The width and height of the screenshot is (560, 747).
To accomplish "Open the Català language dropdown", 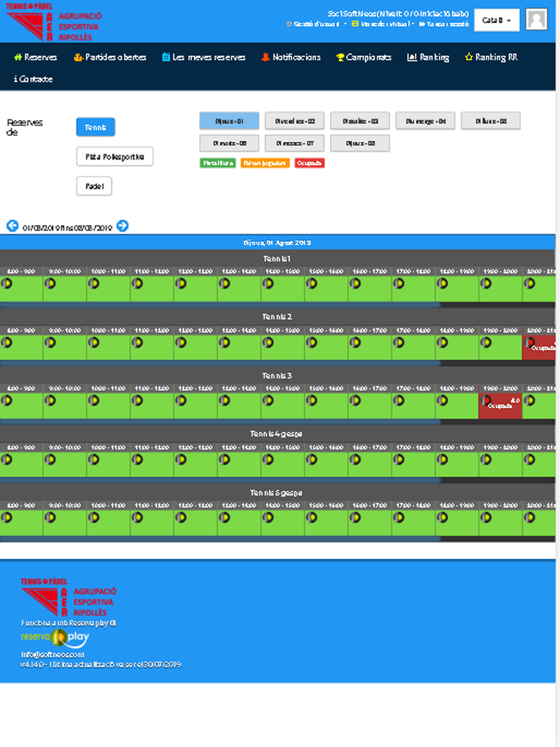I will (497, 20).
